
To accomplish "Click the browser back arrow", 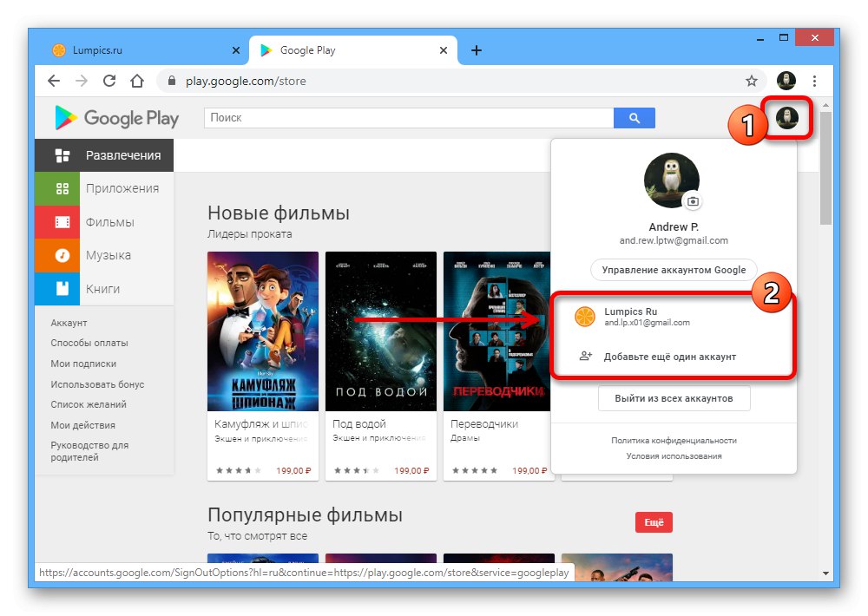I will [54, 82].
